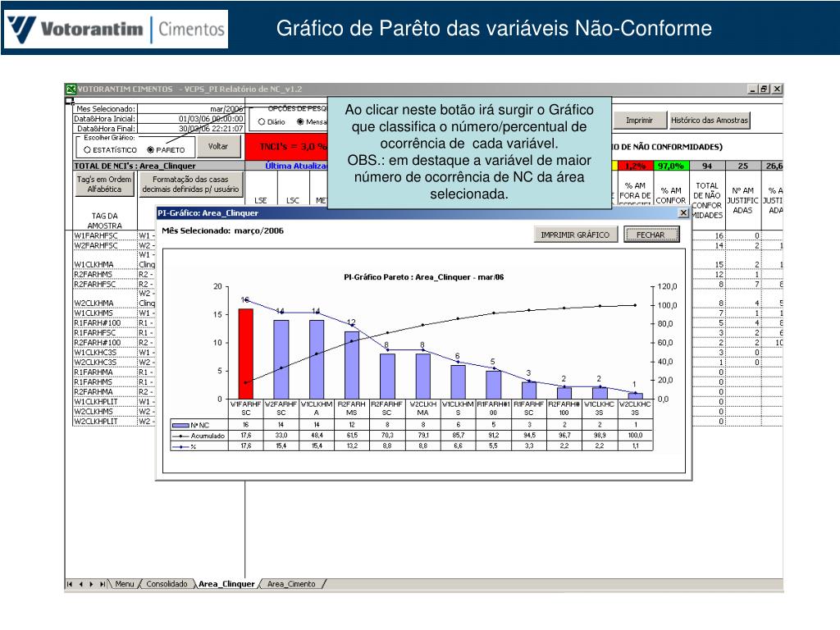Image resolution: width=840 pixels, height=630 pixels.
Task: Click the R2FARHMS tag cell
Action: click(105, 274)
